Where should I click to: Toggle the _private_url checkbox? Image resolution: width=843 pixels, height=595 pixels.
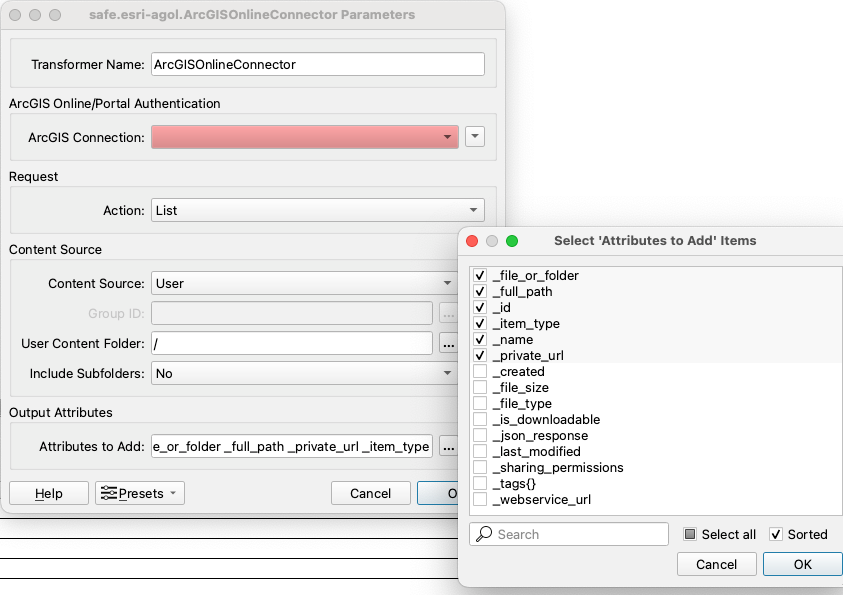pyautogui.click(x=480, y=356)
